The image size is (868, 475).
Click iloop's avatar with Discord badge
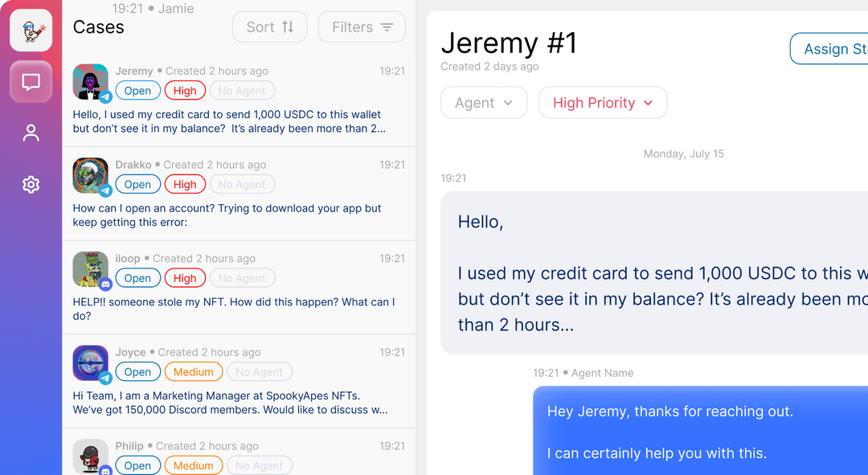pos(91,269)
